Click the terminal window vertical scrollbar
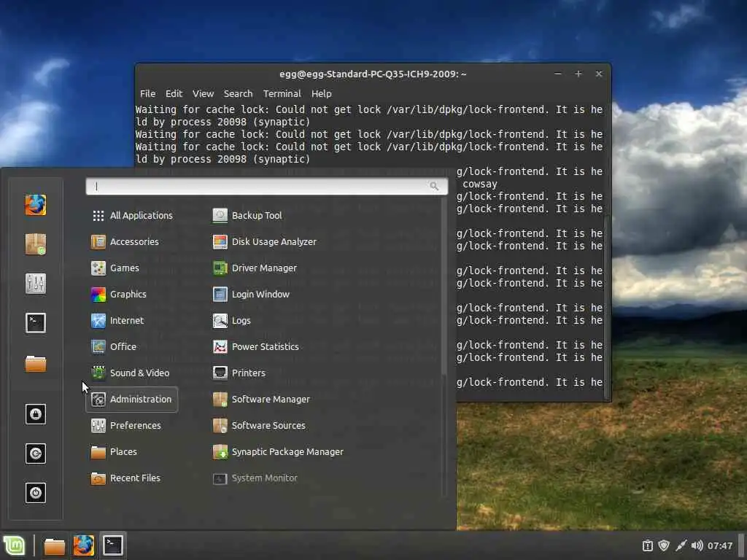This screenshot has width=747, height=560. (606, 307)
